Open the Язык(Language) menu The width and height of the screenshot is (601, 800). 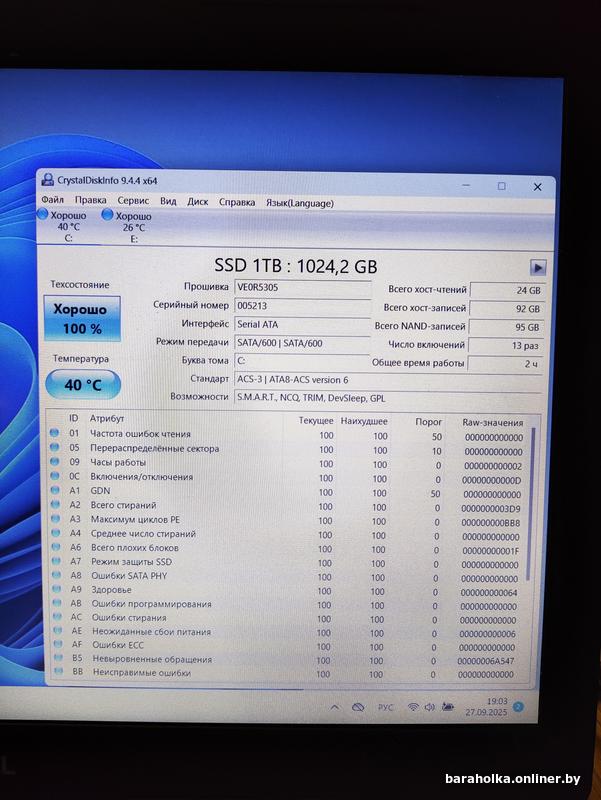coord(299,203)
